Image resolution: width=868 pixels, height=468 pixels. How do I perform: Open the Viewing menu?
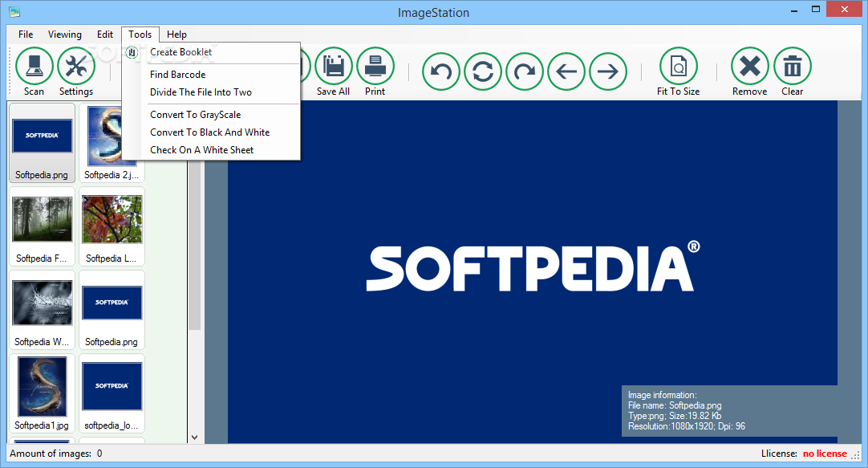click(x=65, y=35)
